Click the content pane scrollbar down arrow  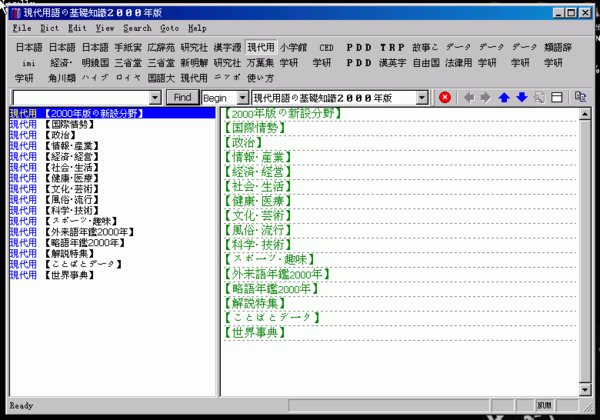click(x=585, y=390)
